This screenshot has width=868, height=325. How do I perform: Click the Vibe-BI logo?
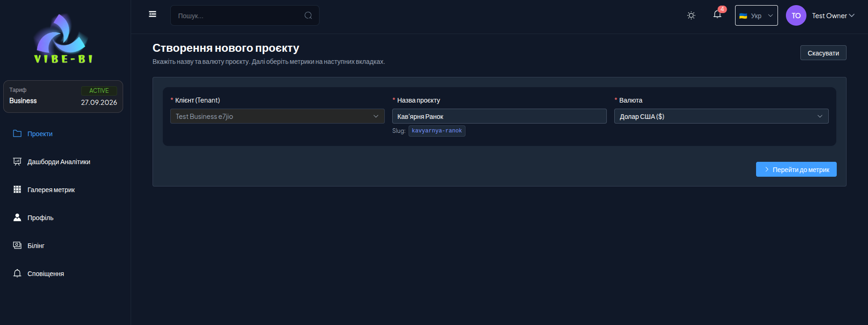(63, 39)
